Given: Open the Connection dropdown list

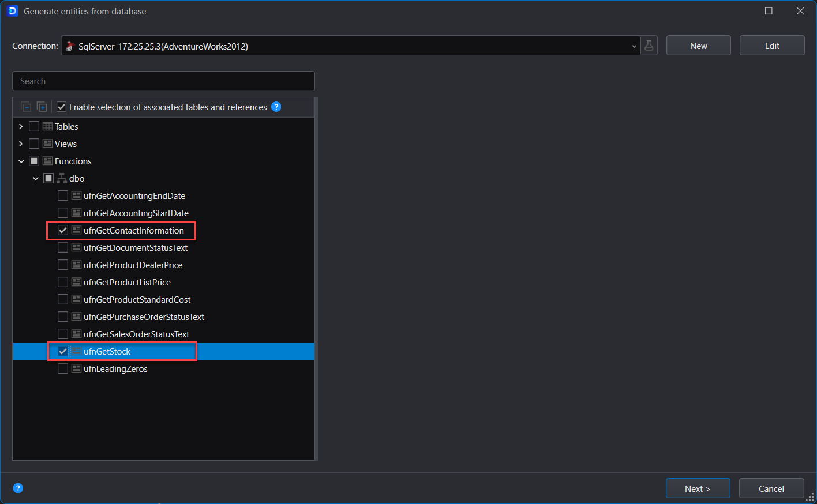Looking at the screenshot, I should coord(634,46).
